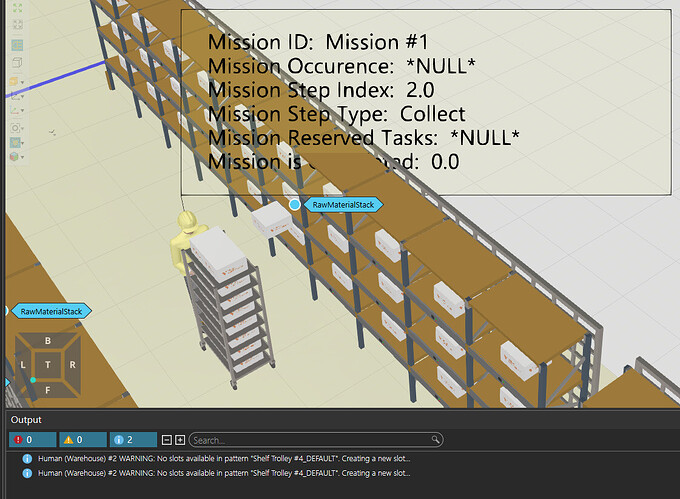This screenshot has height=499, width=680.
Task: Click the green Fill View arrows icon
Action: click(x=17, y=7)
